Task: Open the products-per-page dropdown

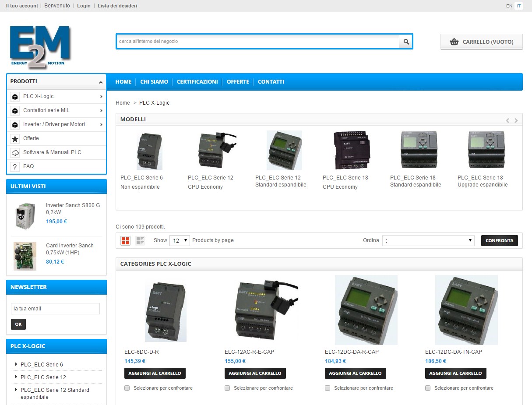Action: pos(180,240)
